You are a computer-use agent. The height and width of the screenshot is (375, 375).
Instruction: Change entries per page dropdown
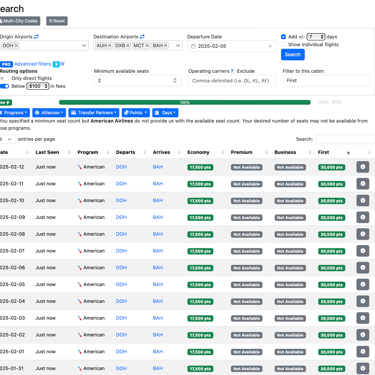click(7, 139)
